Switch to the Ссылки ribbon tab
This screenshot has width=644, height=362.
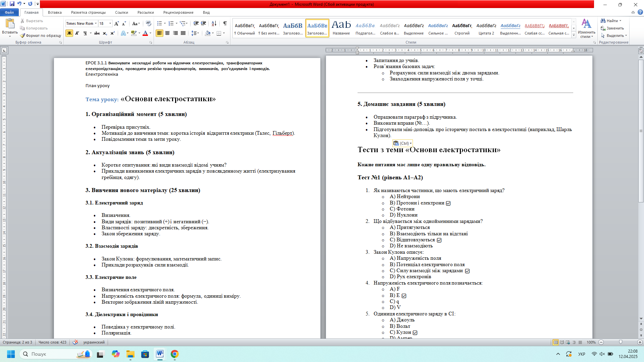tap(121, 12)
